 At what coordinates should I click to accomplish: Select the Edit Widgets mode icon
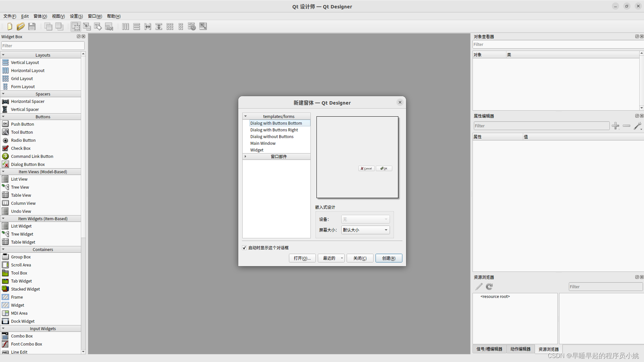click(76, 26)
